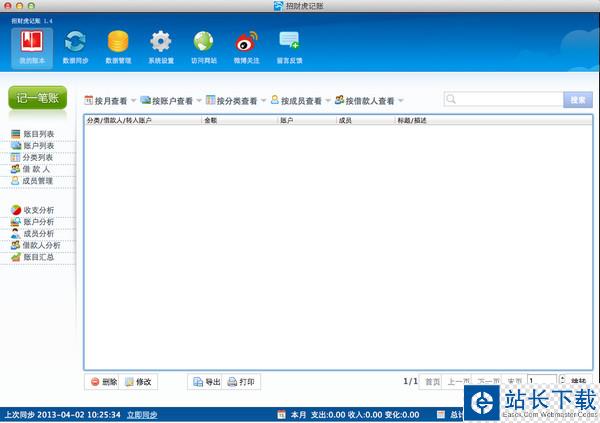The width and height of the screenshot is (600, 423).
Task: Expand the 按月查看 dropdown
Action: pos(109,101)
